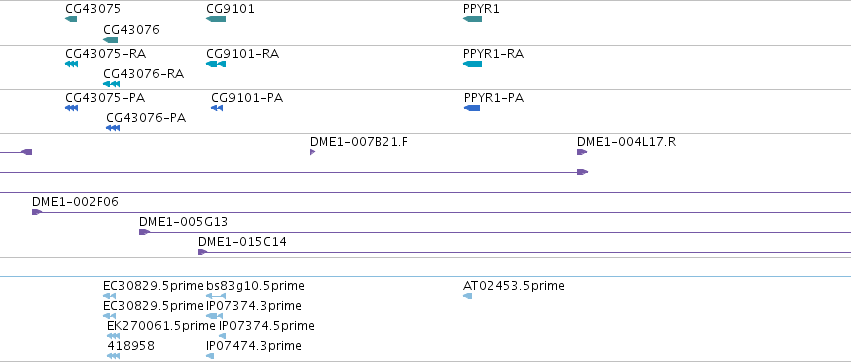Viewport: 851px width, 362px height.
Task: Open the IP07374.3prime EST label
Action: coord(254,306)
